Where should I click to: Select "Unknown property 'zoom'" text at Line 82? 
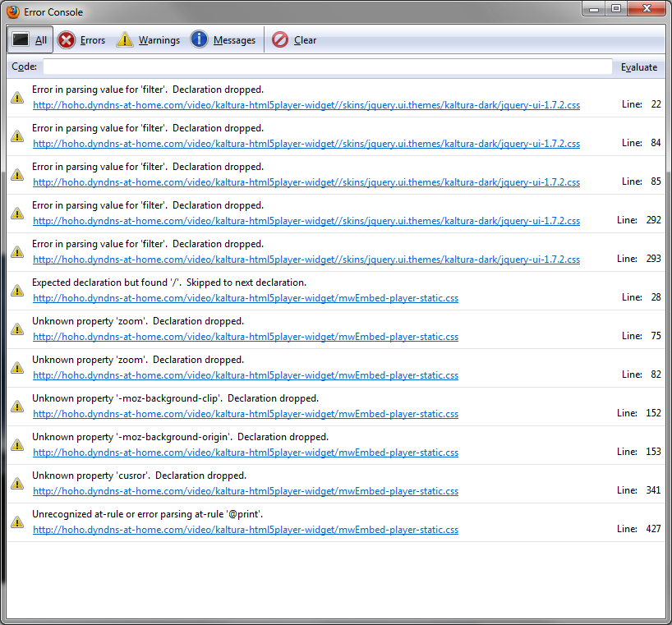tap(138, 360)
